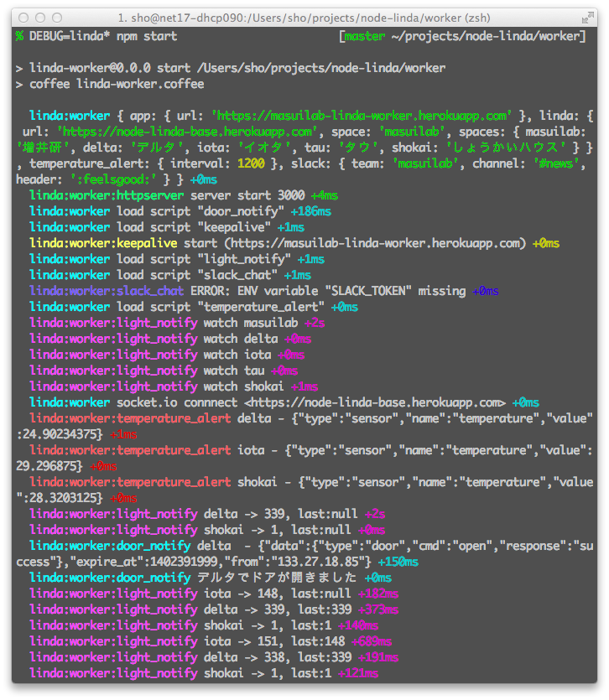Click the 'watch iota' log line
The width and height of the screenshot is (609, 700).
[167, 355]
